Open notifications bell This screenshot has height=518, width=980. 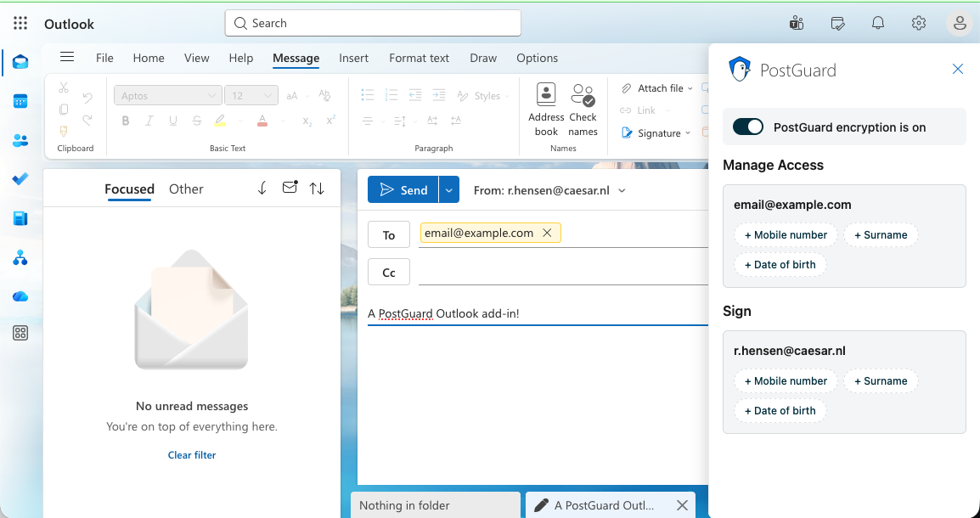coord(878,23)
